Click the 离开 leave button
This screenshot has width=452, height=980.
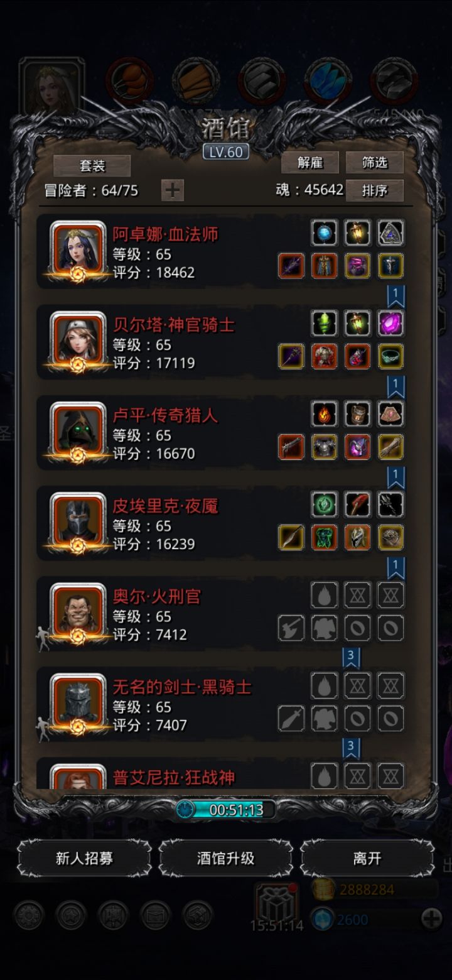[367, 858]
